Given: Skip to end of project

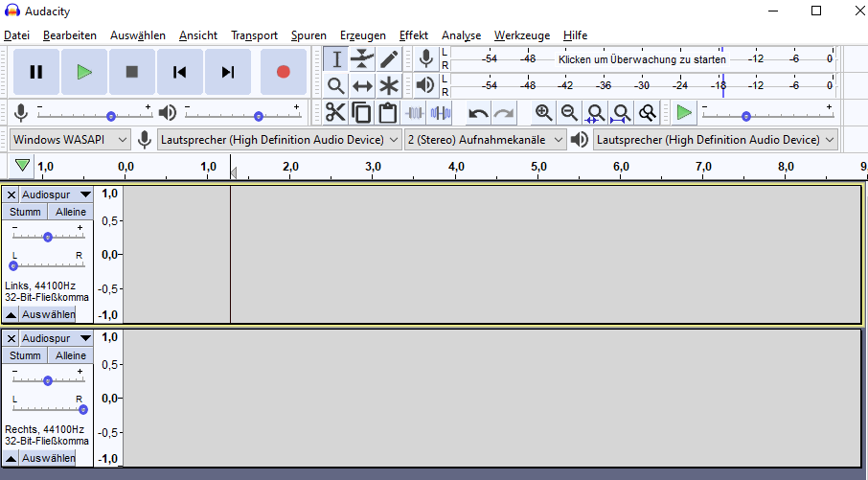Looking at the screenshot, I should 228,72.
